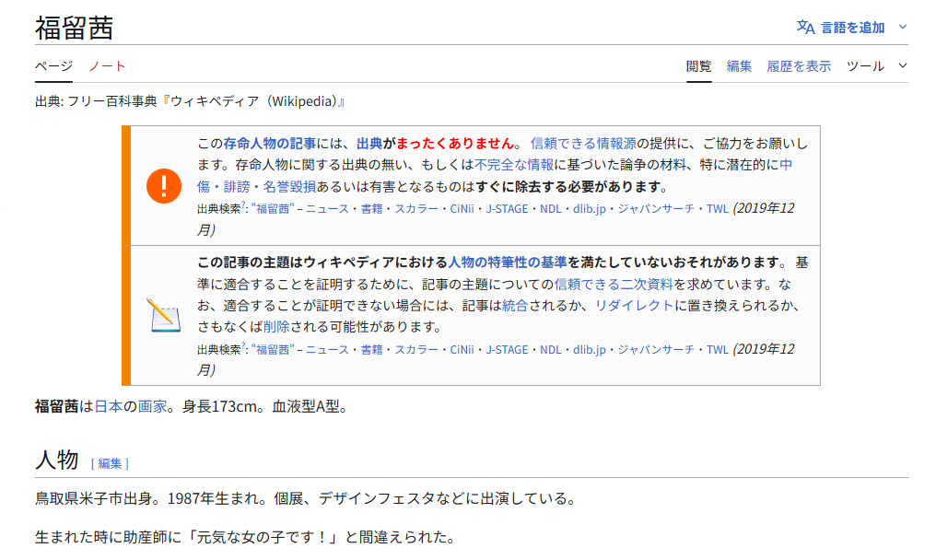Click the 信頼できる二次資料 link
Image resolution: width=936 pixels, height=560 pixels.
coord(614,284)
